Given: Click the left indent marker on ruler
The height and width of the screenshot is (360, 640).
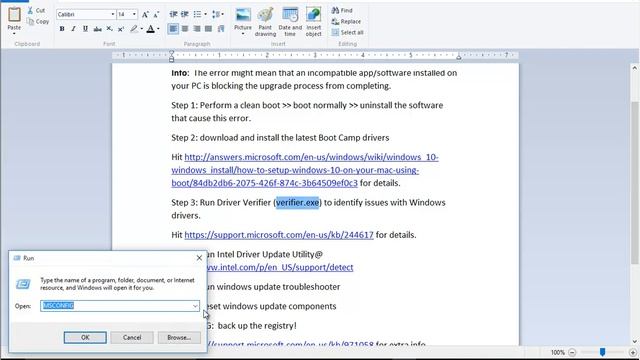Looking at the screenshot, I should point(171,57).
